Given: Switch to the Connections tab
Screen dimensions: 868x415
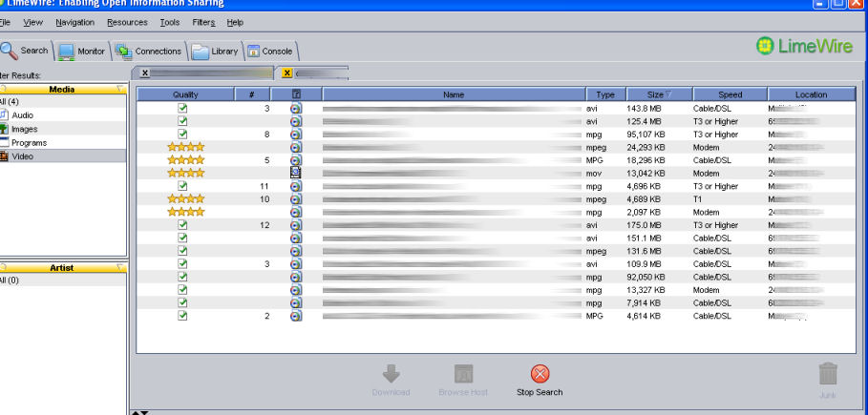Looking at the screenshot, I should [x=149, y=52].
